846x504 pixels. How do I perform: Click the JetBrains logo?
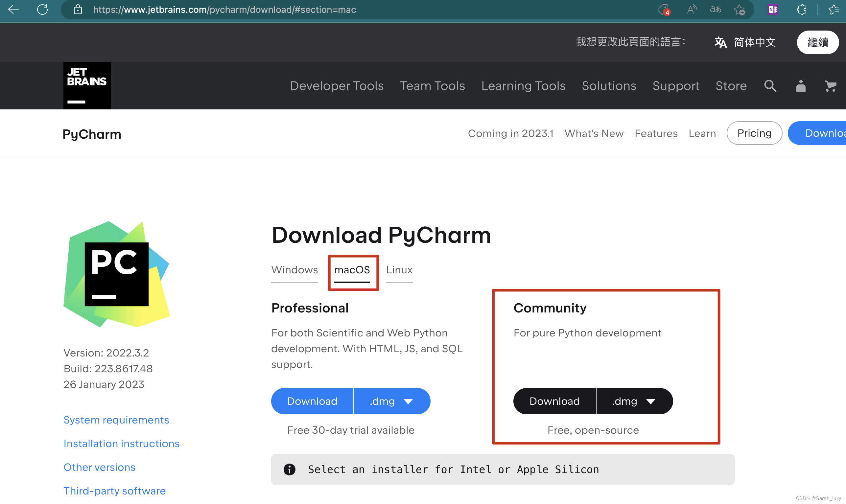tap(87, 85)
